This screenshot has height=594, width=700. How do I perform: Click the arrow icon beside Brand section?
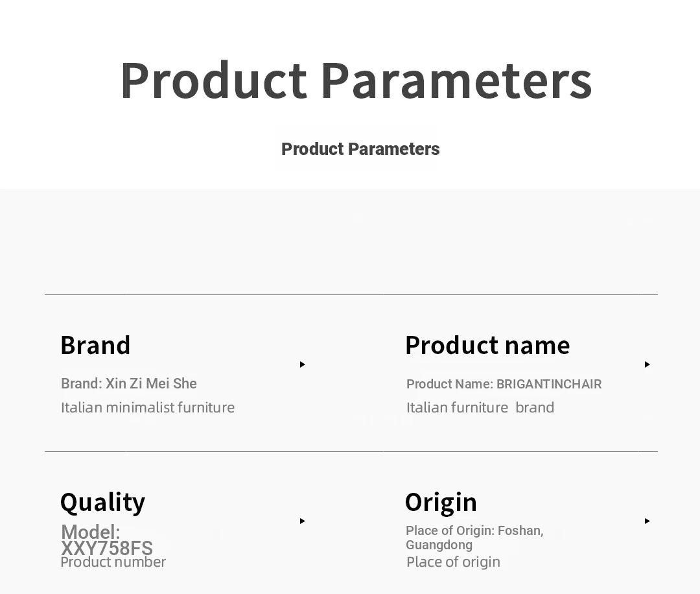coord(302,364)
